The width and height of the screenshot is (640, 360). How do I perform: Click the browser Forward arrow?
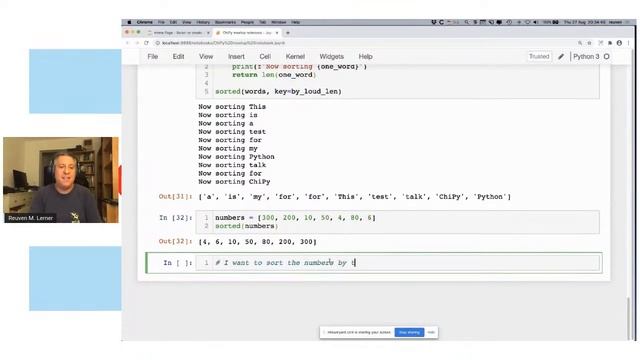click(137, 43)
